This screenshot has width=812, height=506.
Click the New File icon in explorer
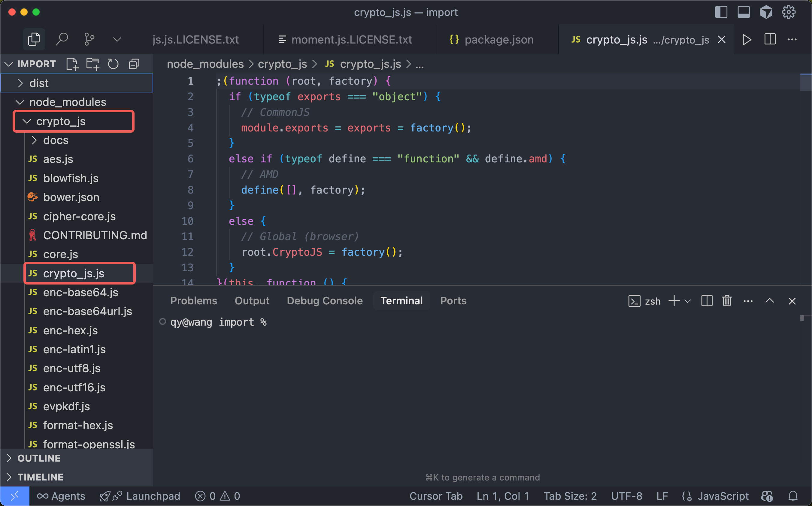72,64
